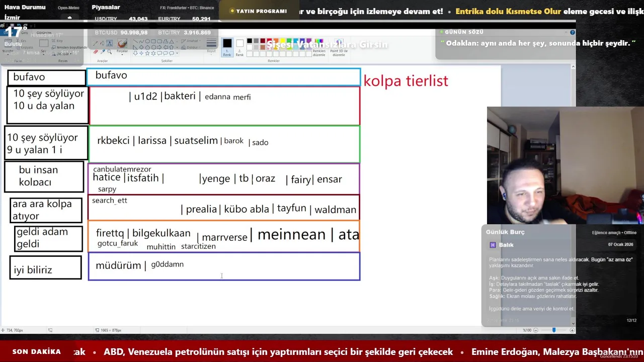The width and height of the screenshot is (644, 362).
Task: Pick the gray color swatch
Action: click(x=256, y=41)
